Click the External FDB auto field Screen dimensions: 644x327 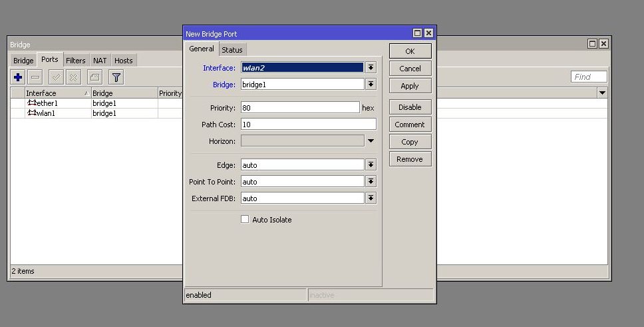(302, 198)
